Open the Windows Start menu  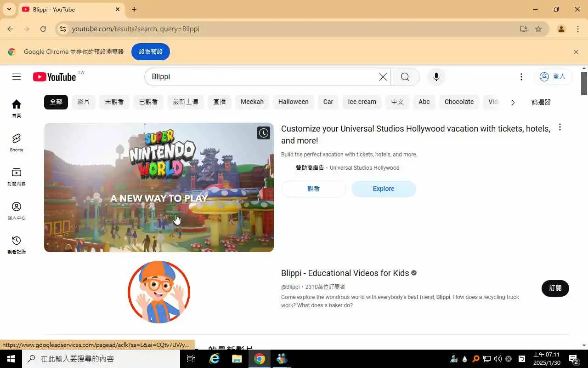[x=11, y=359]
